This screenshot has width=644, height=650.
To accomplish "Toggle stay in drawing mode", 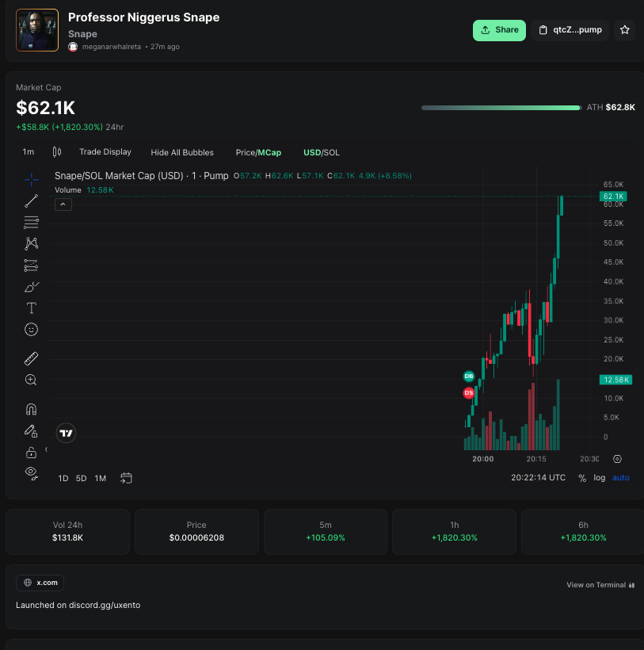I will pos(32,431).
